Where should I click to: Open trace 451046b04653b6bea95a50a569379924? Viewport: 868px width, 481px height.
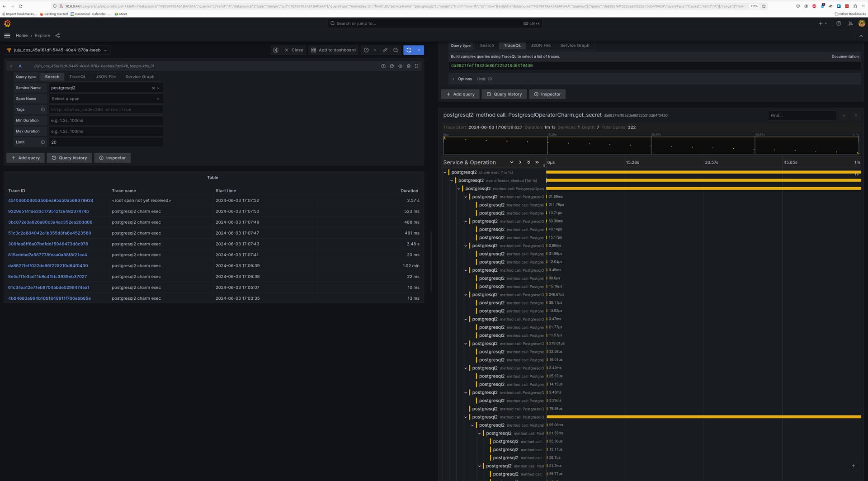(51, 200)
